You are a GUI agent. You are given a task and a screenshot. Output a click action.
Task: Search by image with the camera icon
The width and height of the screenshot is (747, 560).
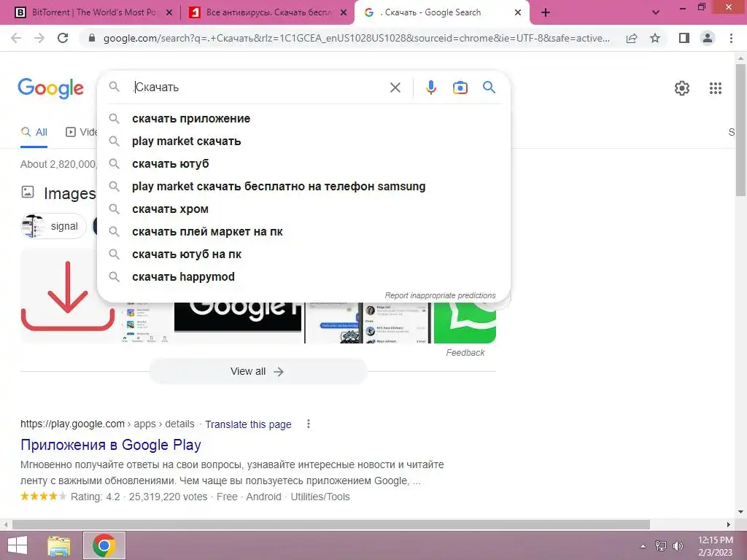[460, 87]
